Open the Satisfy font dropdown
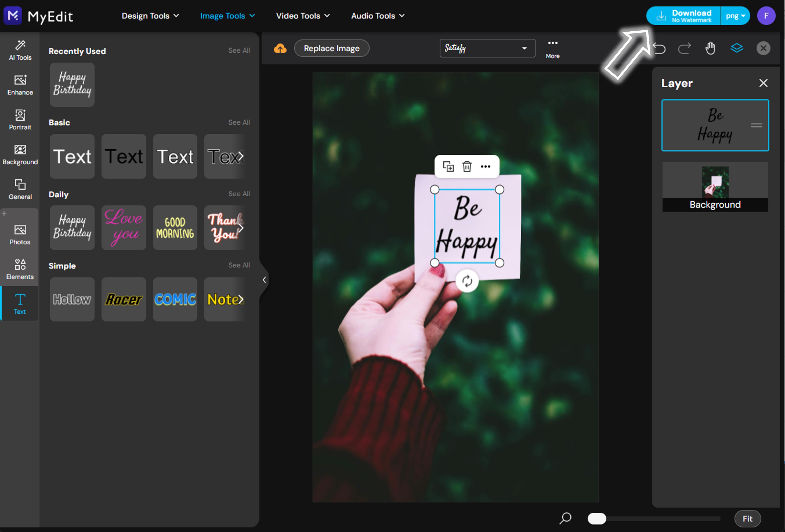 pyautogui.click(x=487, y=48)
